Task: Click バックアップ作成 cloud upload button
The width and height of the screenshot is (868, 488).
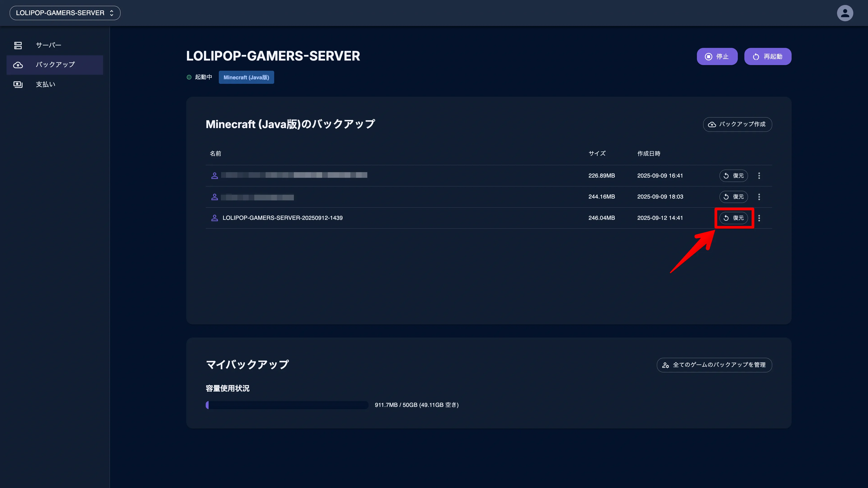Action: (x=737, y=124)
